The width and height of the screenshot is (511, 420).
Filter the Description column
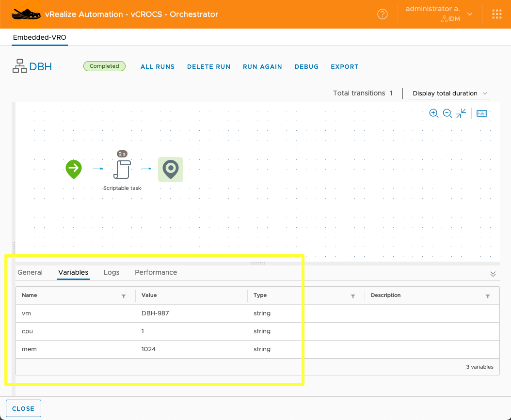(487, 296)
